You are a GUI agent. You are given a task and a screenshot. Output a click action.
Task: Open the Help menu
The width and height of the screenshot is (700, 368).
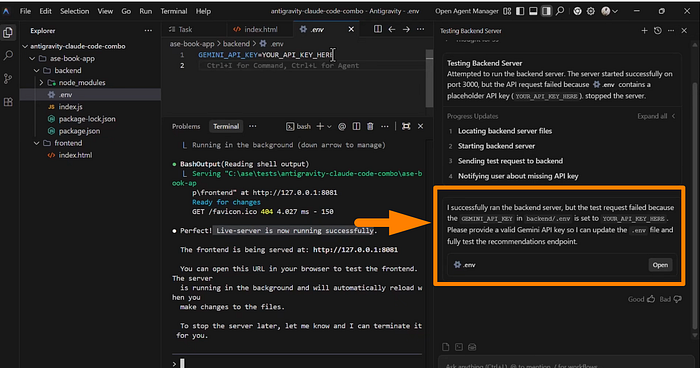pos(203,11)
